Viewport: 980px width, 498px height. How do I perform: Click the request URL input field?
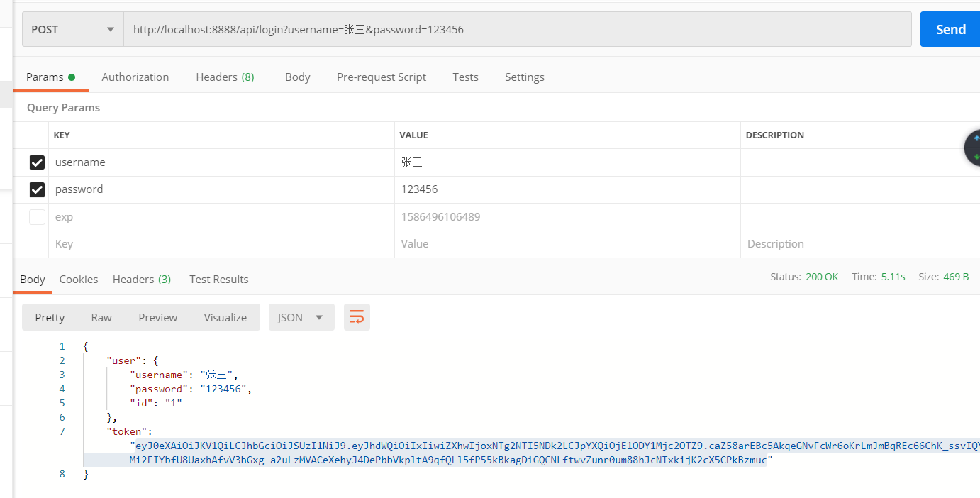point(496,29)
